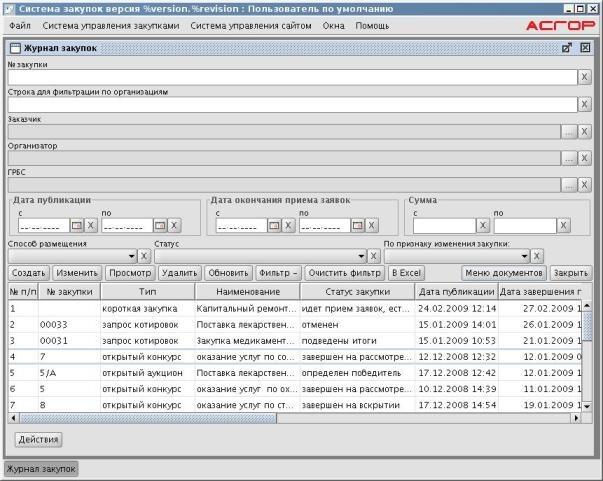The image size is (603, 481).
Task: Clear the ГРБС field with X button
Action: pos(585,184)
